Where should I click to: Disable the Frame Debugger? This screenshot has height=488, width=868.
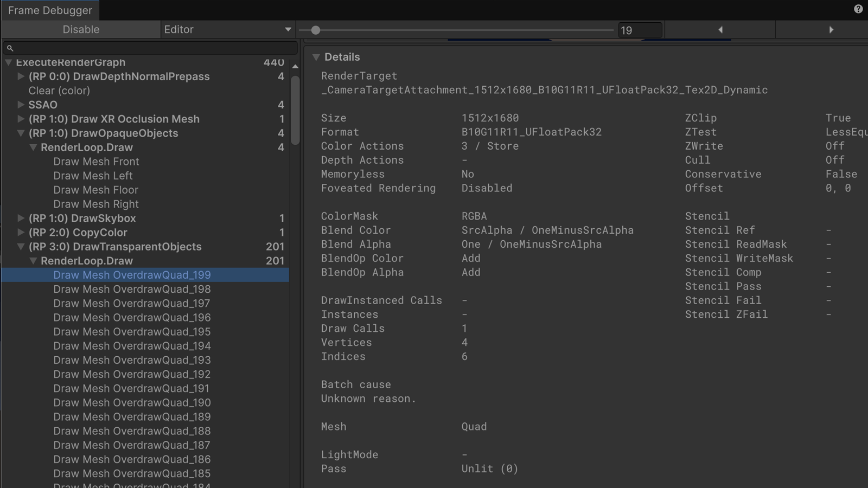click(81, 30)
